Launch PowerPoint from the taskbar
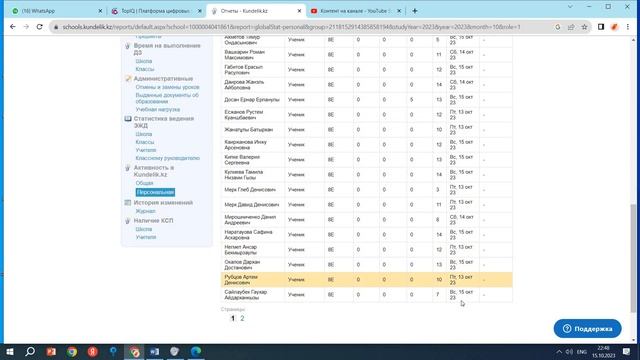Image resolution: width=640 pixels, height=360 pixels. pos(51,351)
